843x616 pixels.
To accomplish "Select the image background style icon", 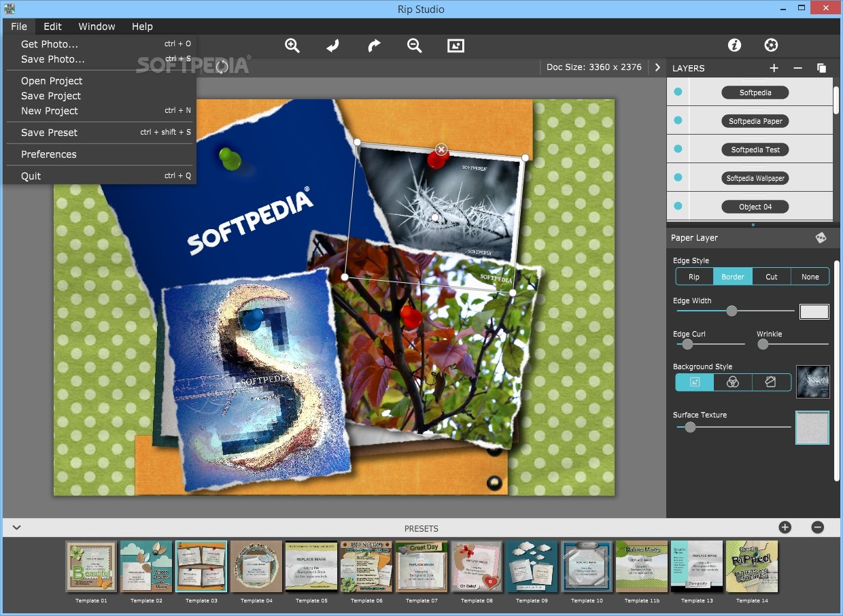I will [x=695, y=382].
